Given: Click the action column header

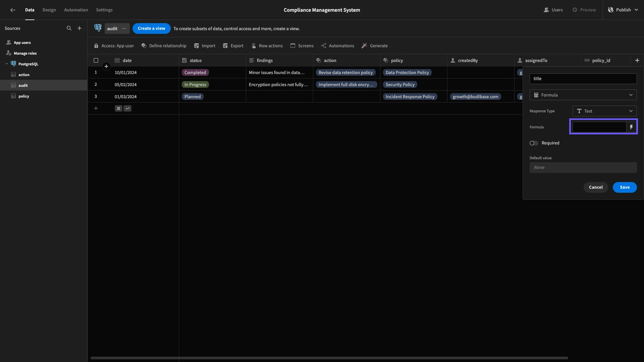Looking at the screenshot, I should coord(346,60).
